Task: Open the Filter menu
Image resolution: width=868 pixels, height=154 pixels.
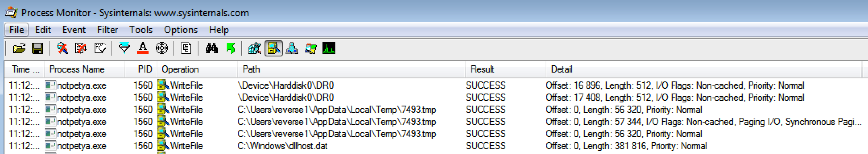Action: point(107,30)
